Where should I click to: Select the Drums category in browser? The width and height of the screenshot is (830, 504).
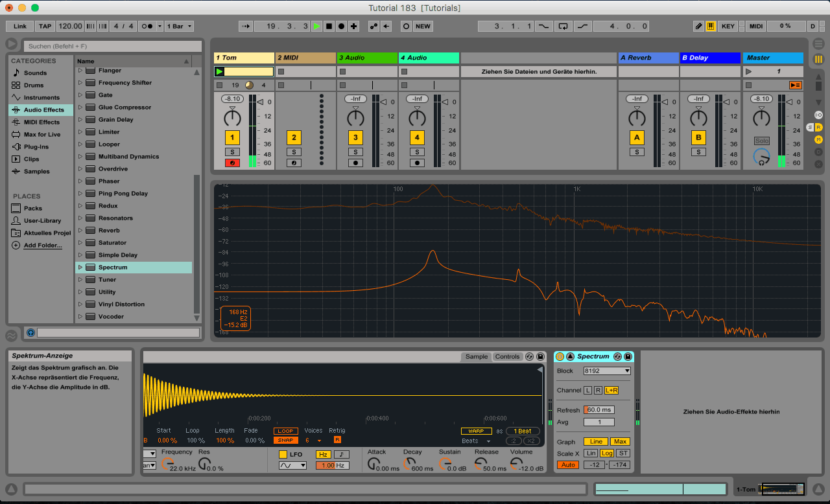pyautogui.click(x=34, y=86)
